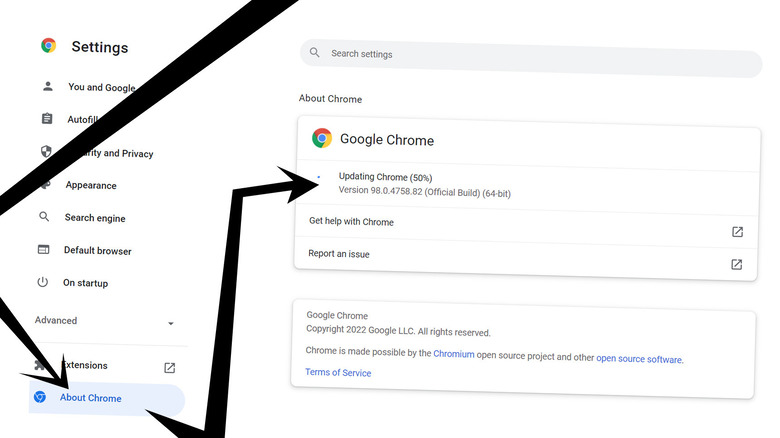Open external link icon beside Report an issue

pyautogui.click(x=736, y=264)
